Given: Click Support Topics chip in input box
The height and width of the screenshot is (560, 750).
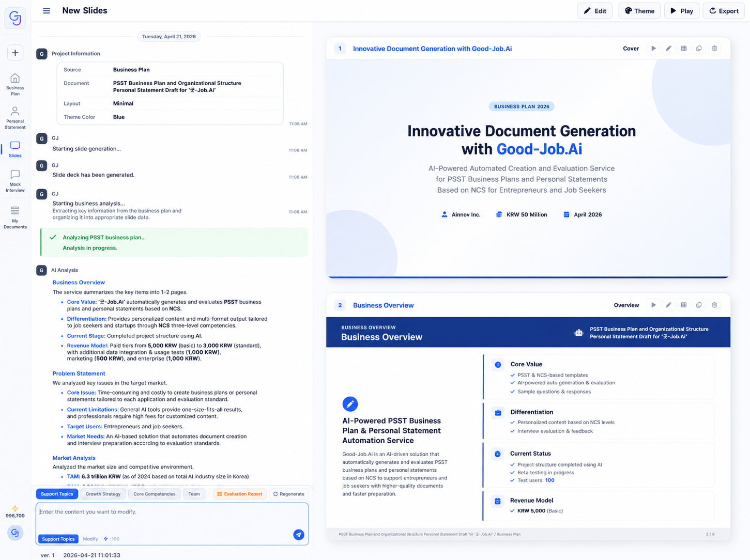Looking at the screenshot, I should [x=58, y=539].
